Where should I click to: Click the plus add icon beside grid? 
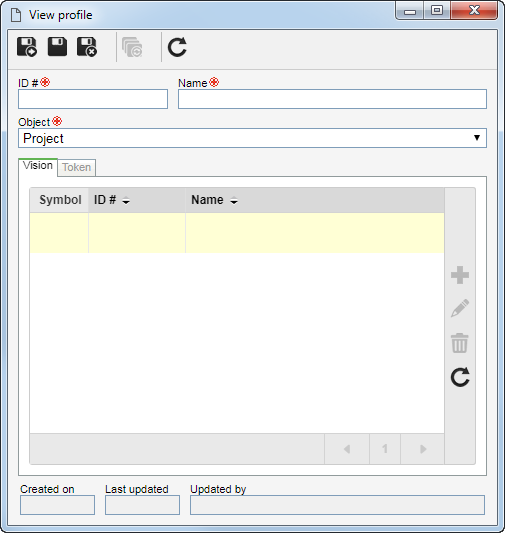(460, 275)
